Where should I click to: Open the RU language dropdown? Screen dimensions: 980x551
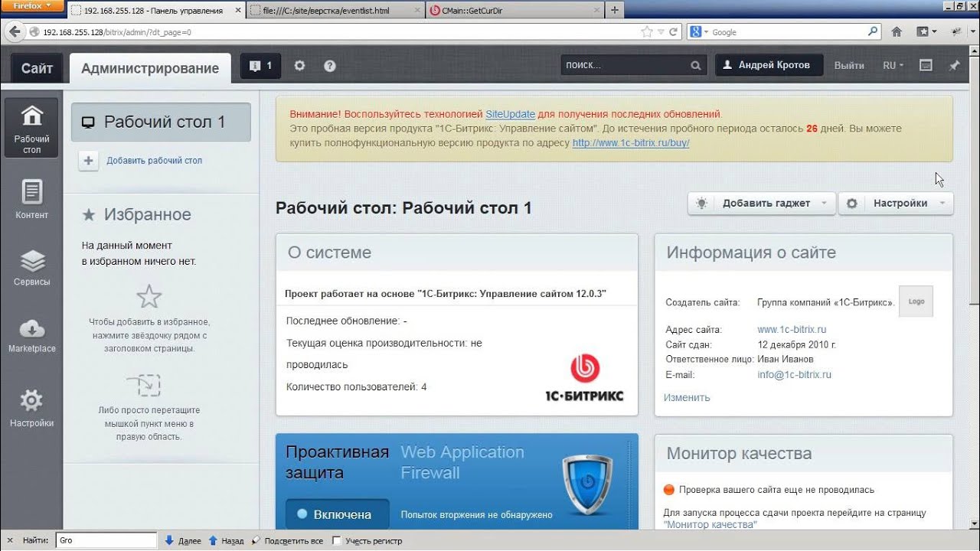[x=893, y=66]
